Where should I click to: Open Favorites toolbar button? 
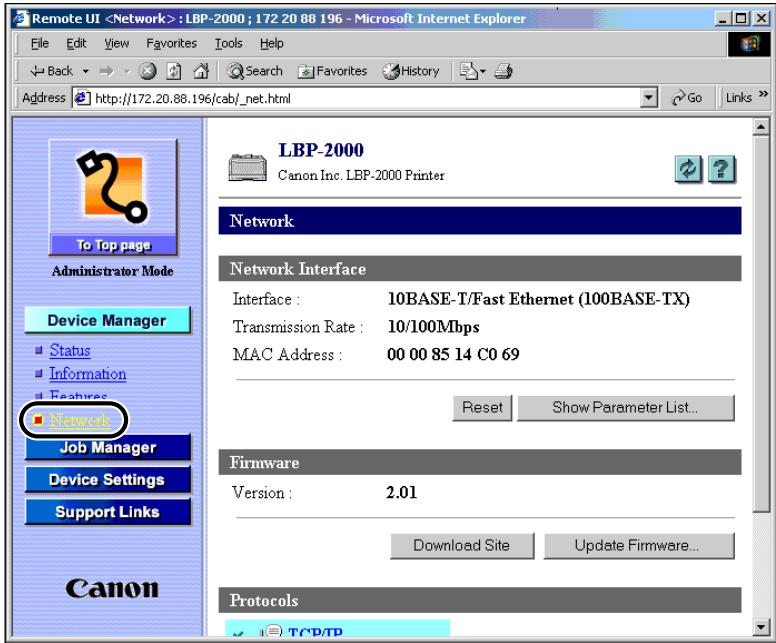tap(332, 71)
